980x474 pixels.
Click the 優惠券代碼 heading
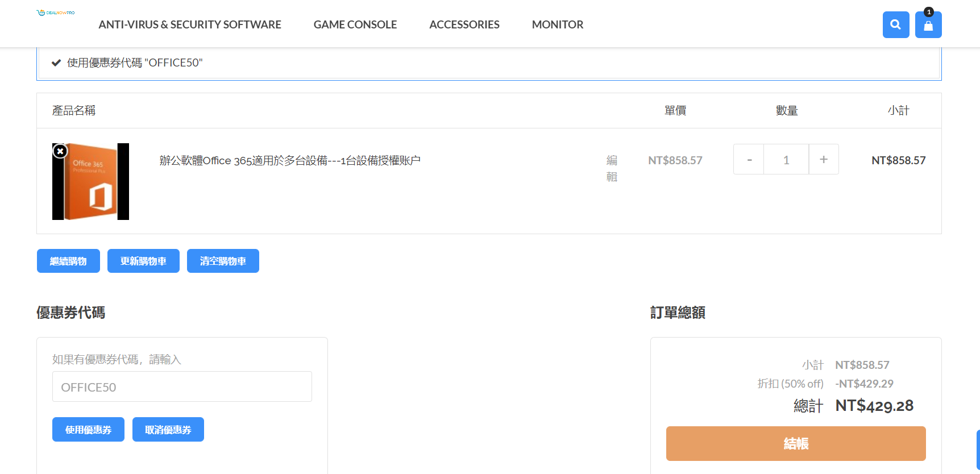70,313
